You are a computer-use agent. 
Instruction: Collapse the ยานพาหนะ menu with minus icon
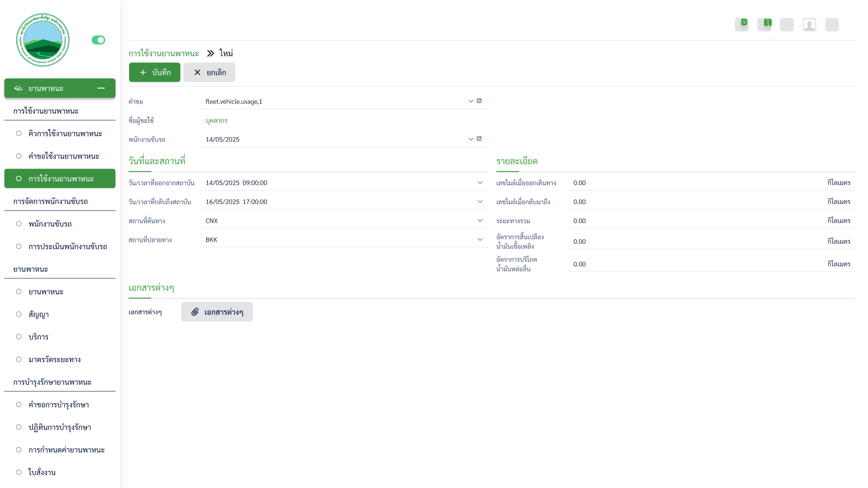pos(101,88)
